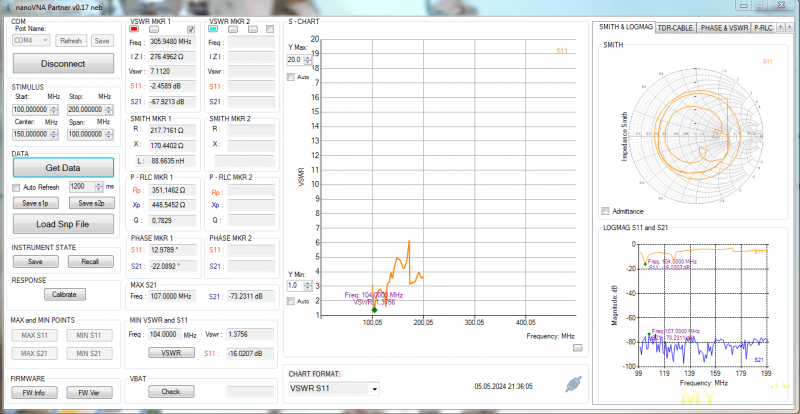Click the small button below the Frequency axis label
800x414 pixels.
point(577,348)
